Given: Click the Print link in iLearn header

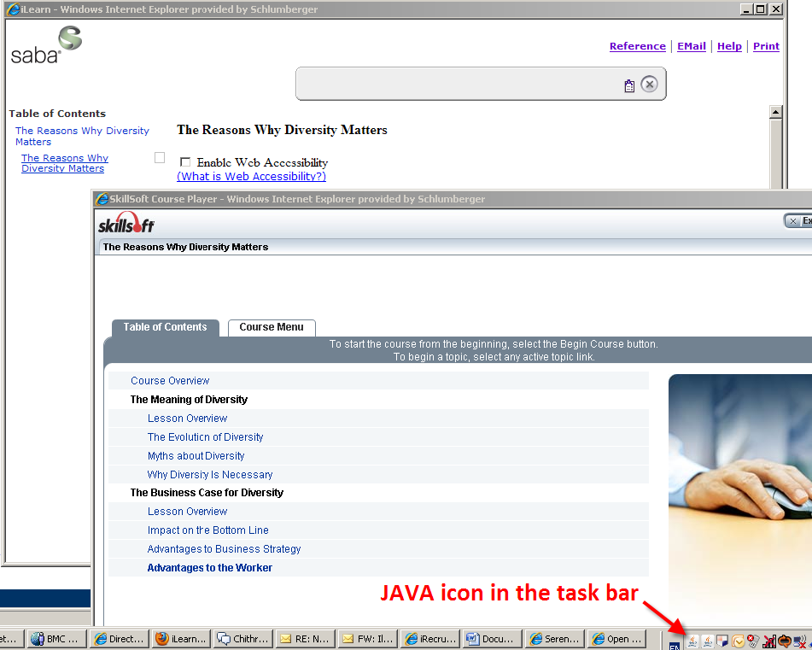Looking at the screenshot, I should pyautogui.click(x=766, y=46).
